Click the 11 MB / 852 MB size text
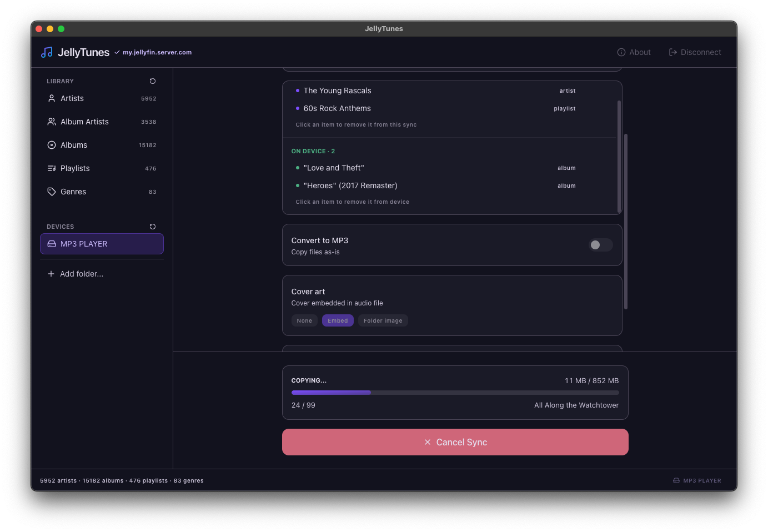The image size is (768, 532). coord(591,380)
